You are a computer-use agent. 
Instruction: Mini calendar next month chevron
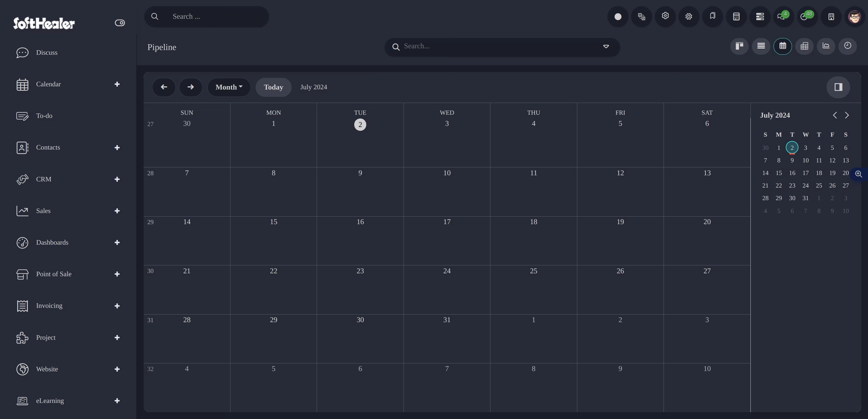pyautogui.click(x=847, y=115)
